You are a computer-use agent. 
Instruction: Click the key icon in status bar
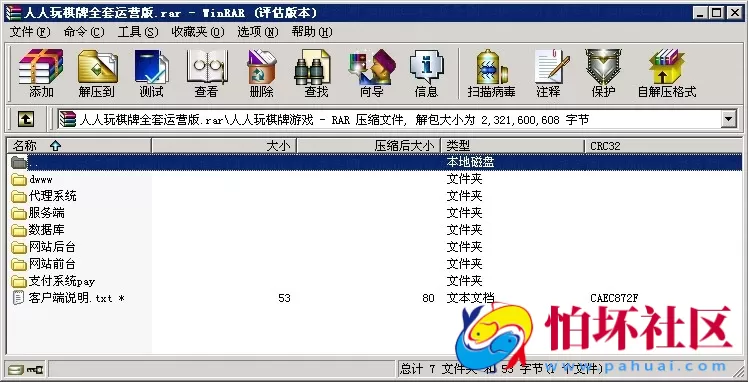[35, 369]
